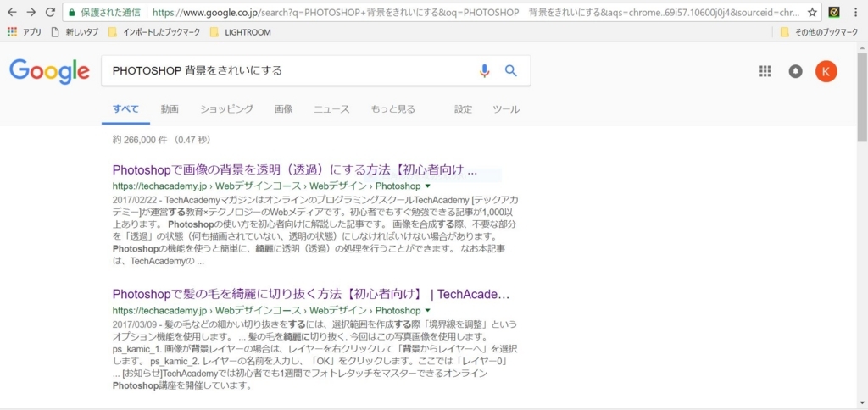Image resolution: width=868 pixels, height=410 pixels.
Task: Open result Photoshopで髪の毛を綺麗に切り抜く方法
Action: tap(311, 293)
